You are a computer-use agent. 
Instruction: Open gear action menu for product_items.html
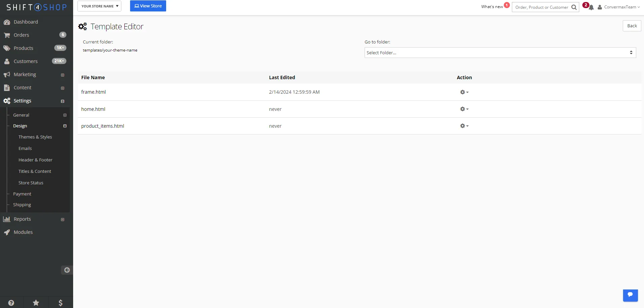pos(464,126)
